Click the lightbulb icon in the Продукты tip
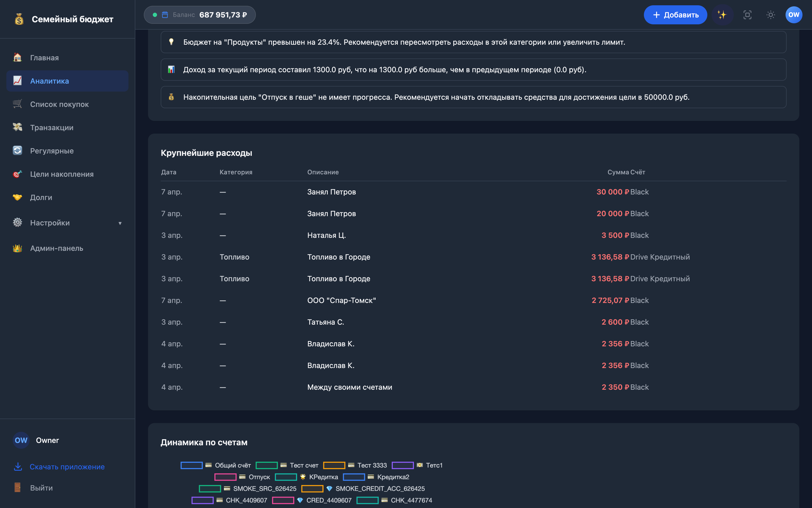 tap(171, 42)
